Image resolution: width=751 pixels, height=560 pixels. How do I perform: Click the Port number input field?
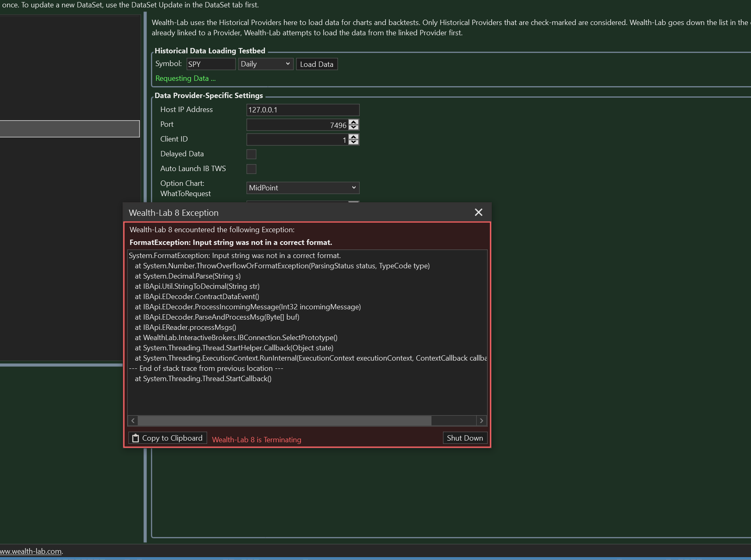coord(297,125)
